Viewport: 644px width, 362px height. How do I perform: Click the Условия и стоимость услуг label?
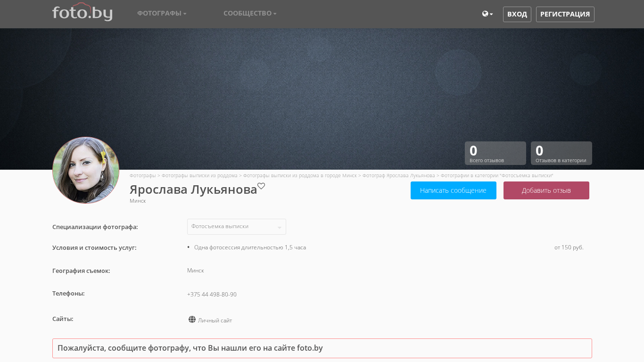pos(94,247)
